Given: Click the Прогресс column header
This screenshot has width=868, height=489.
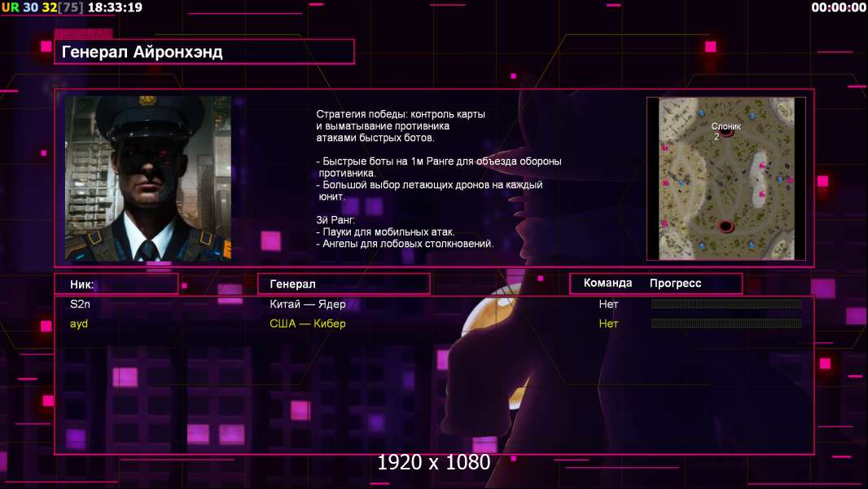Looking at the screenshot, I should click(675, 283).
